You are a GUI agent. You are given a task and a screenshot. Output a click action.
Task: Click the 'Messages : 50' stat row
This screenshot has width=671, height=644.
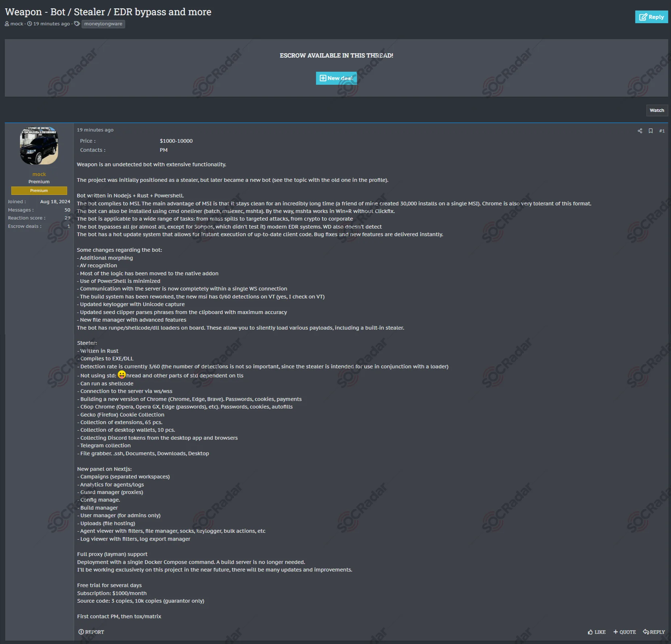tap(39, 210)
